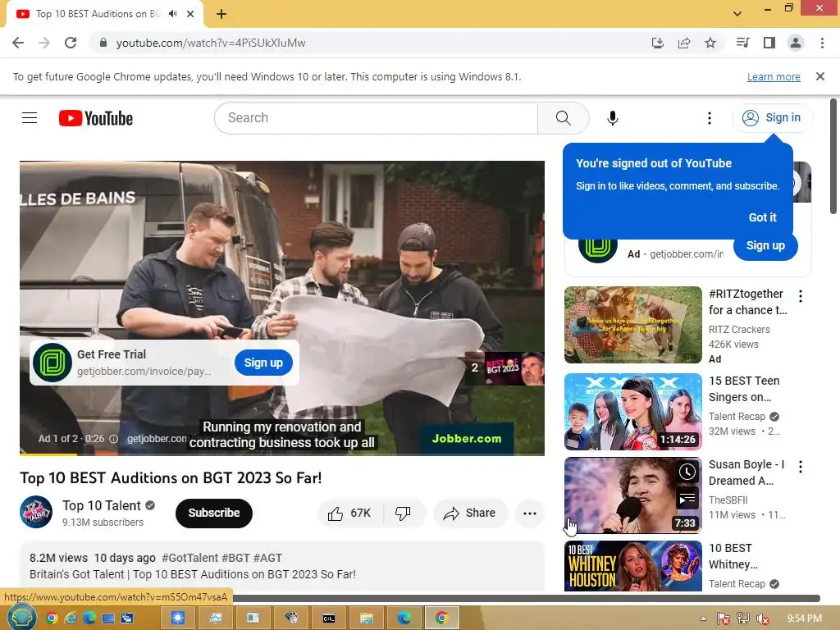Toggle Chrome side panel
The width and height of the screenshot is (840, 630).
tap(769, 43)
